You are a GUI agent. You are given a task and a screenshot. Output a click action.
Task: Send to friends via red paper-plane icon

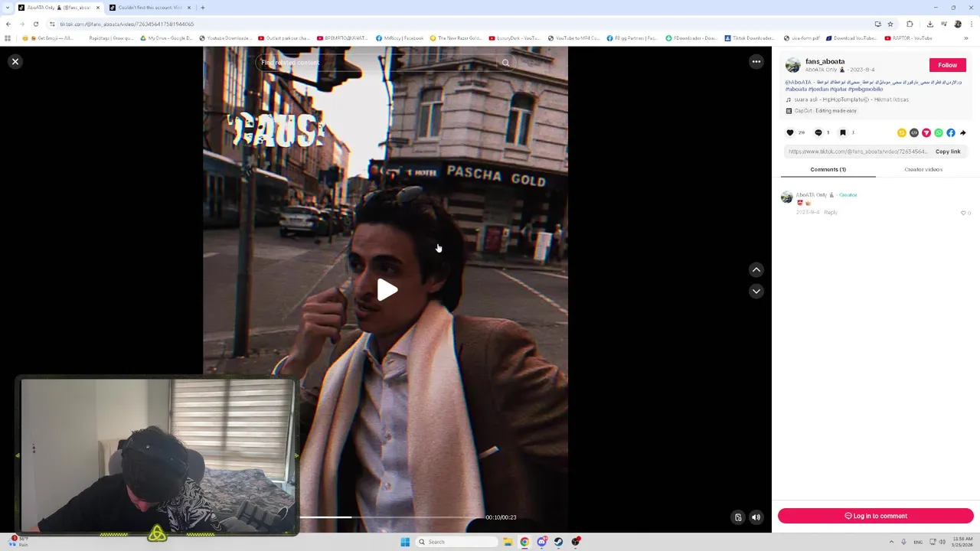tap(926, 132)
